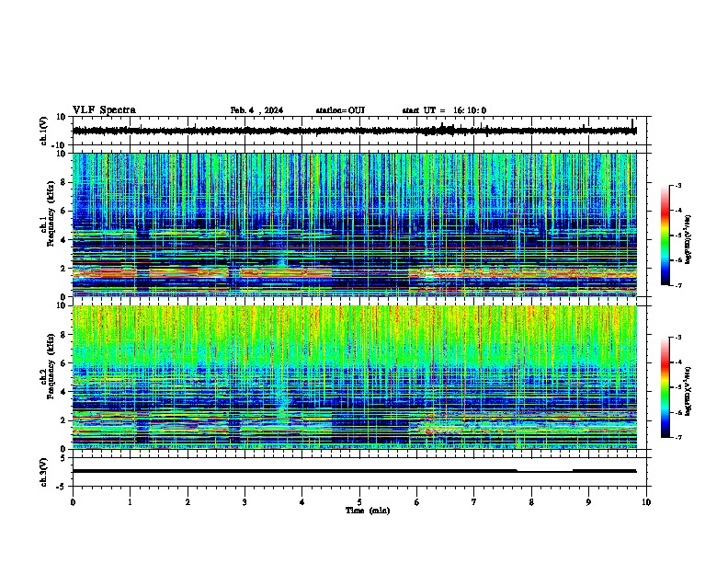The width and height of the screenshot is (728, 563).
Task: Click the 'start UT = 16:10:0' label
Action: pos(444,110)
